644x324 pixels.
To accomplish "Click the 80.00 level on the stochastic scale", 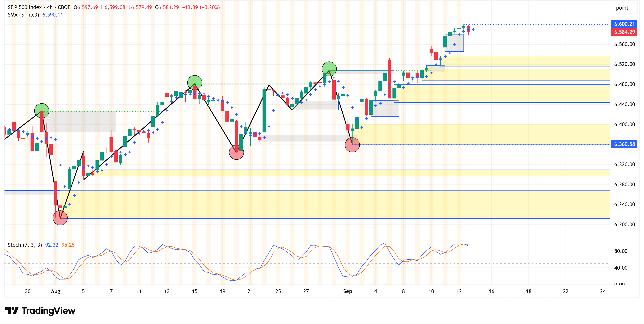I will tap(621, 251).
